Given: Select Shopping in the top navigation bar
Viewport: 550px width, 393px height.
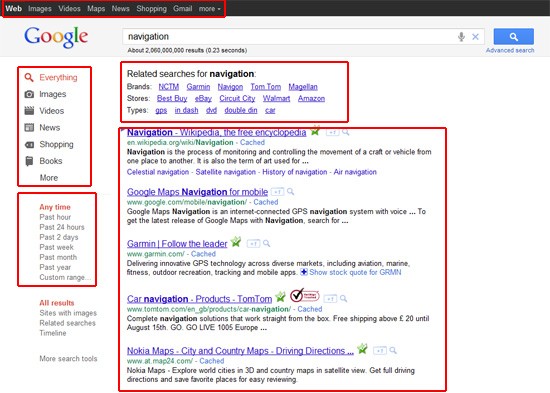Looking at the screenshot, I should [152, 9].
